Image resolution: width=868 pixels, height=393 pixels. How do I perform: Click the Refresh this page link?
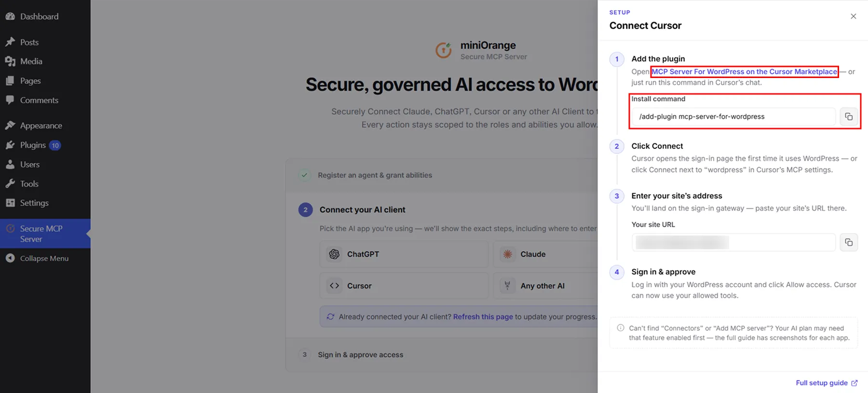pos(483,317)
